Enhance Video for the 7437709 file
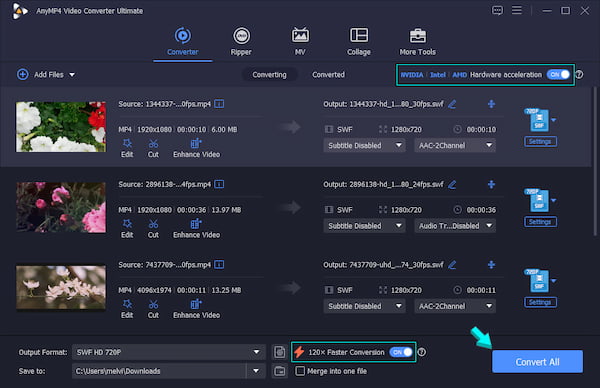 pos(196,309)
